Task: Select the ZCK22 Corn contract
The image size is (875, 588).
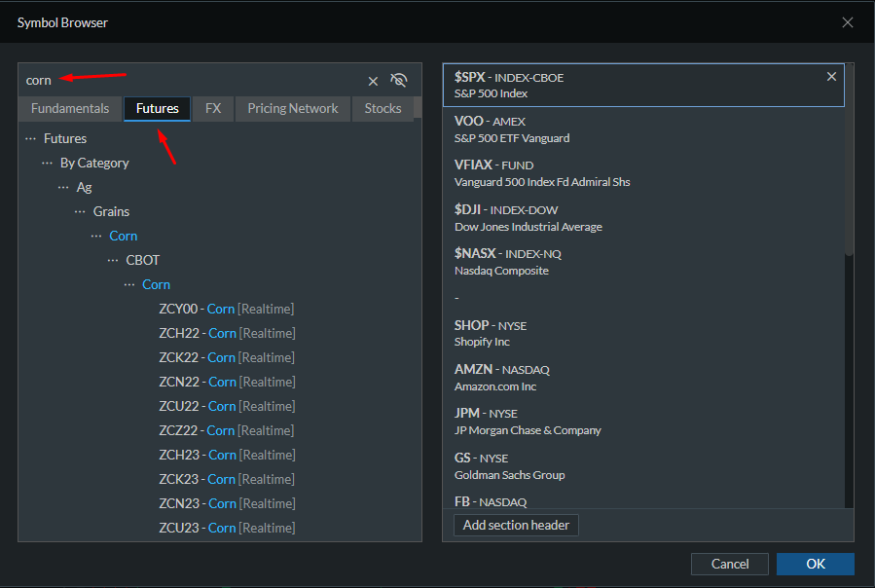Action: [227, 357]
